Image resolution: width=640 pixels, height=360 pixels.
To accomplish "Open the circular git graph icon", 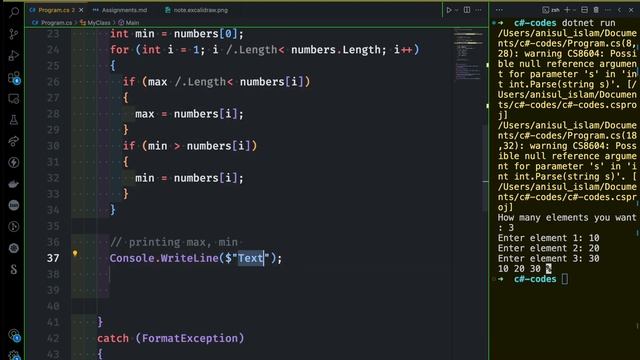I will 14,227.
